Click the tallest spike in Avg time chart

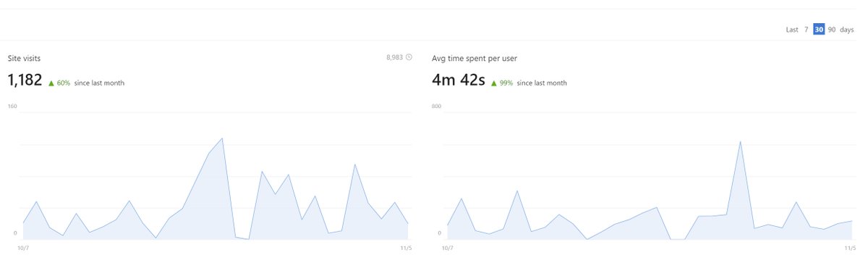click(x=740, y=141)
